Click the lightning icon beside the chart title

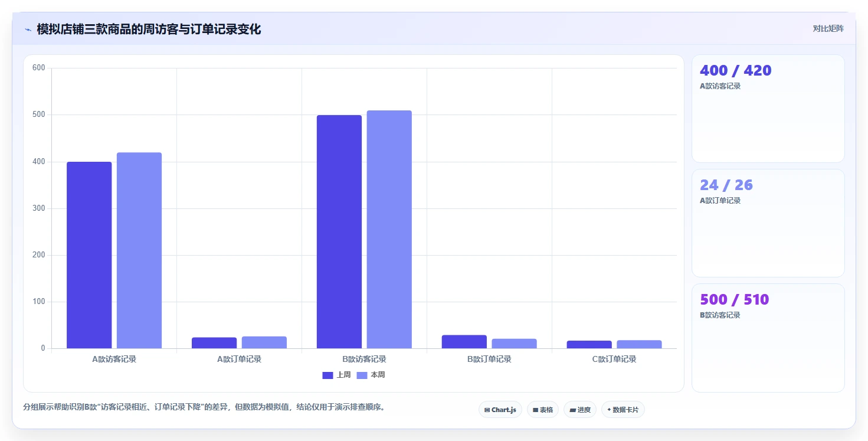click(x=28, y=29)
